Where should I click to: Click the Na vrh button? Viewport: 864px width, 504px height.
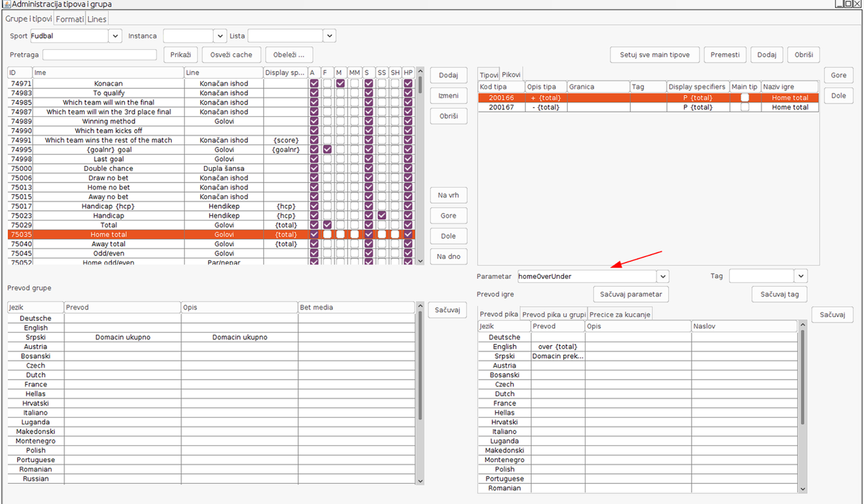(449, 195)
